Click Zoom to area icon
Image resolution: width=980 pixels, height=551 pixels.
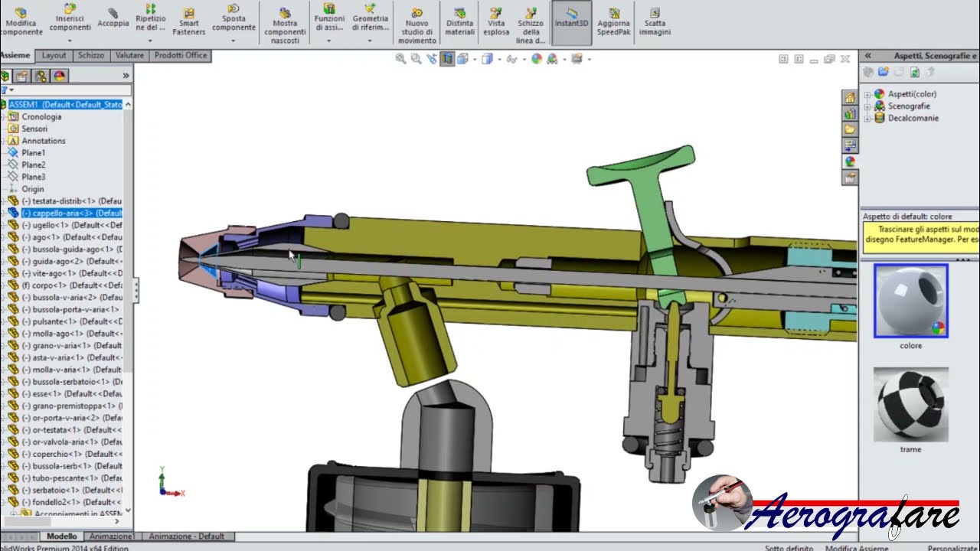click(x=416, y=59)
